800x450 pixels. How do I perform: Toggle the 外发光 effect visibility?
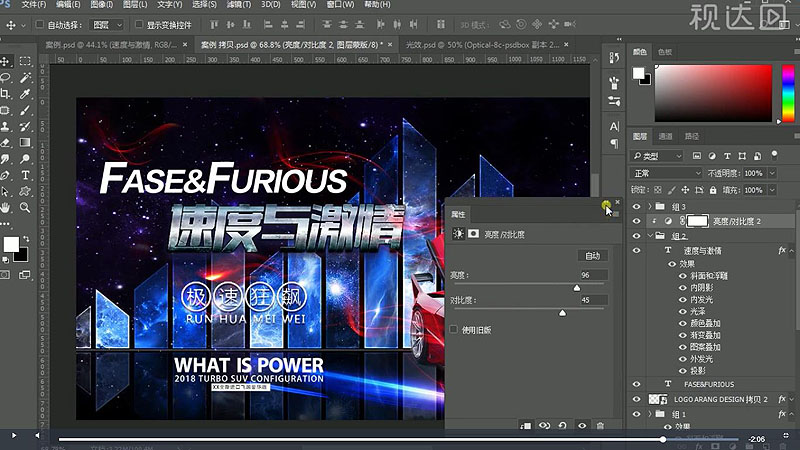coord(683,359)
